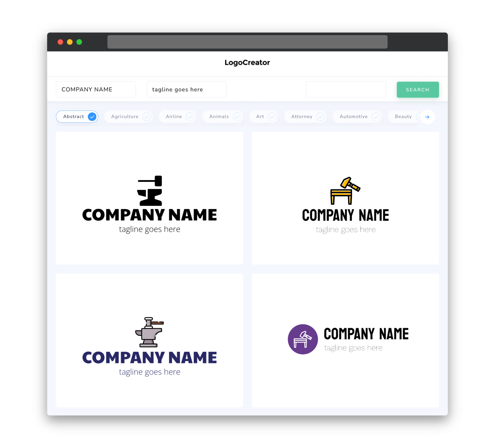Click the Automotive category checkmark icon
This screenshot has width=495, height=448.
point(376,117)
